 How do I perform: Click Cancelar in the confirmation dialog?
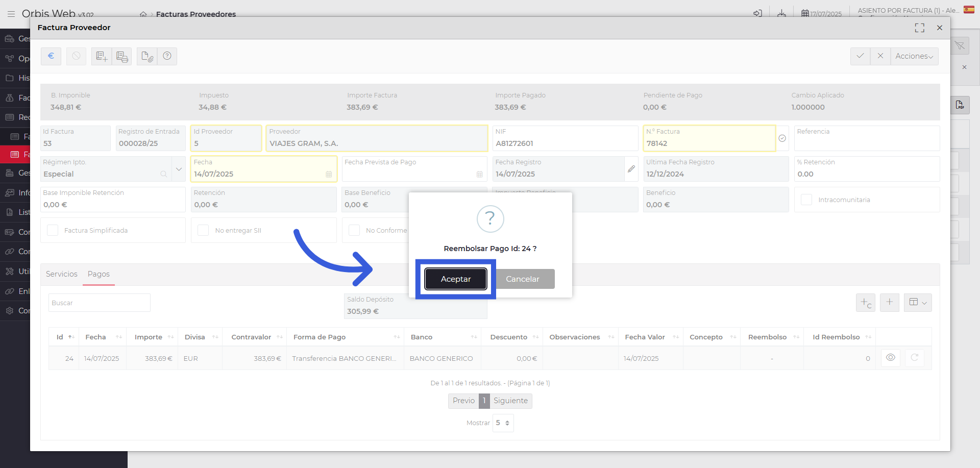(522, 279)
